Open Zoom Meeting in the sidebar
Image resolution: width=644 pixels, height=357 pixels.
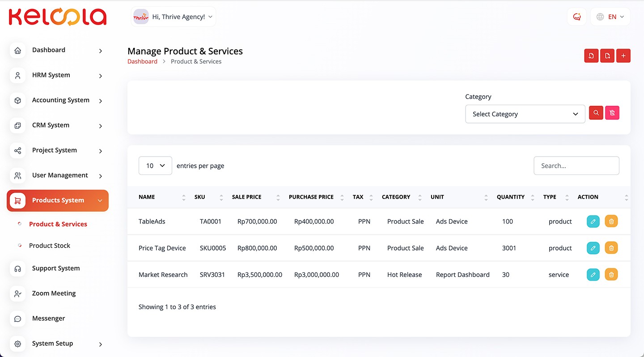pyautogui.click(x=54, y=293)
